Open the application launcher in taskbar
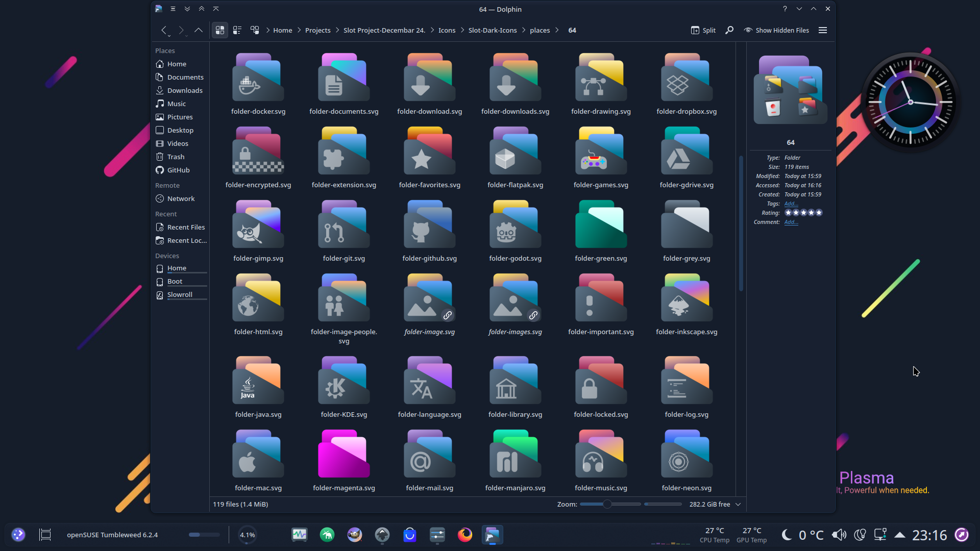The image size is (980, 551). [x=18, y=535]
